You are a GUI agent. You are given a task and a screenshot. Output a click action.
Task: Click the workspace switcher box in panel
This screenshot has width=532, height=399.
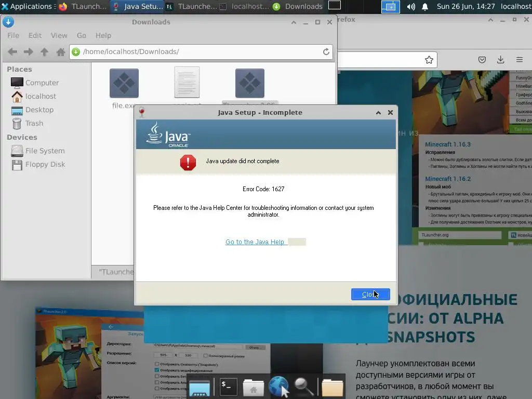(x=334, y=5)
